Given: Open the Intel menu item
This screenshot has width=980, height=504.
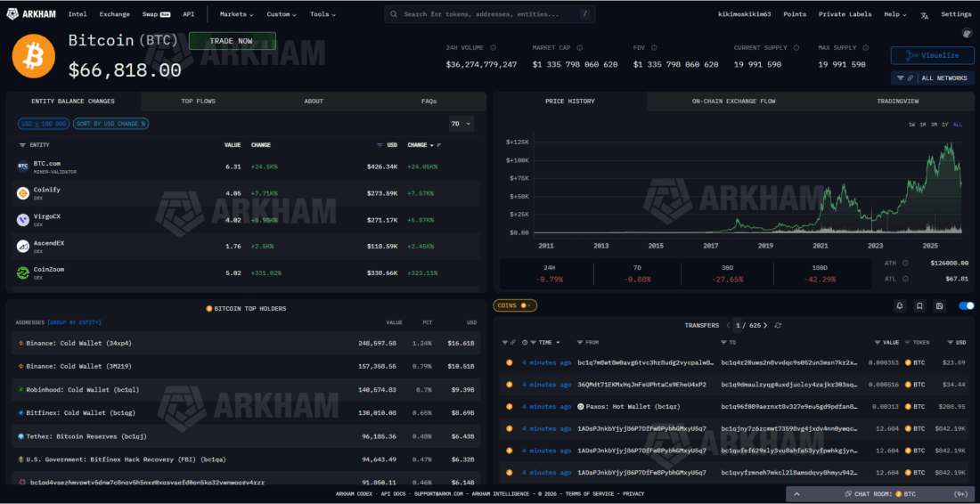Looking at the screenshot, I should tap(78, 14).
